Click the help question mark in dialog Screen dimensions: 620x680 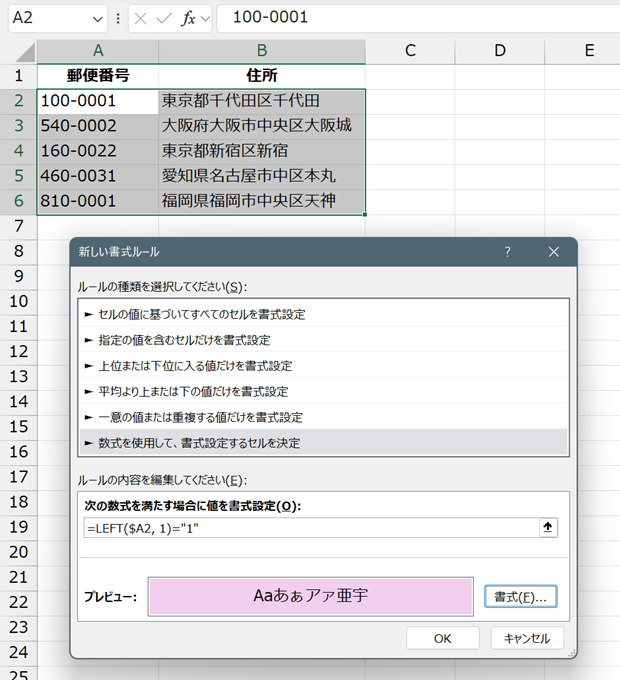tap(507, 252)
